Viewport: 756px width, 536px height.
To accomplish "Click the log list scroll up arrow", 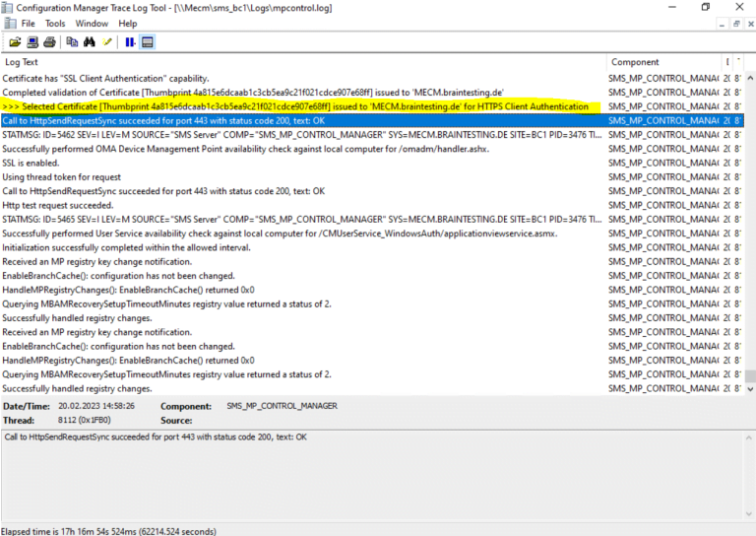I will point(750,78).
